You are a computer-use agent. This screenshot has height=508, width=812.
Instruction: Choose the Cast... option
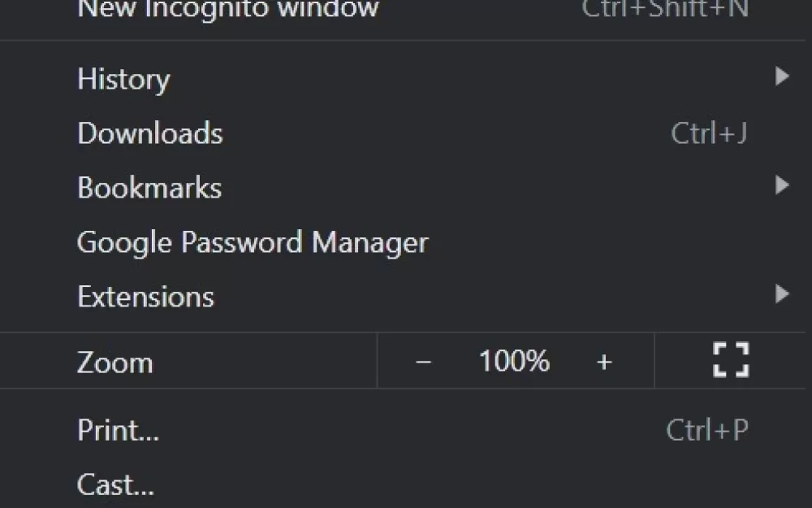coord(403,484)
